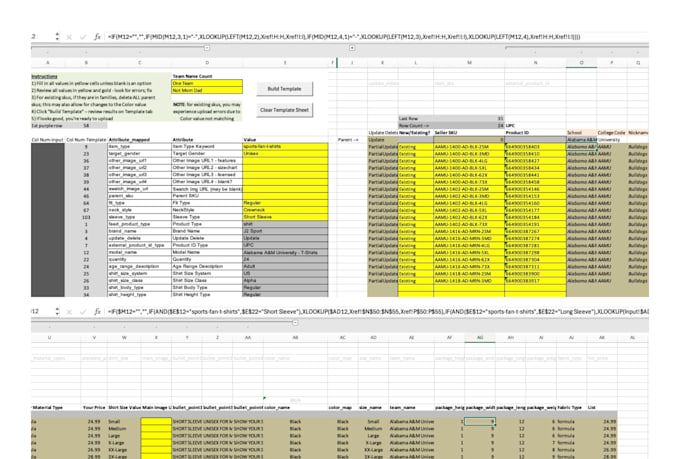Image resolution: width=680 pixels, height=459 pixels.
Task: Click the Row Count label cell
Action: pos(416,125)
